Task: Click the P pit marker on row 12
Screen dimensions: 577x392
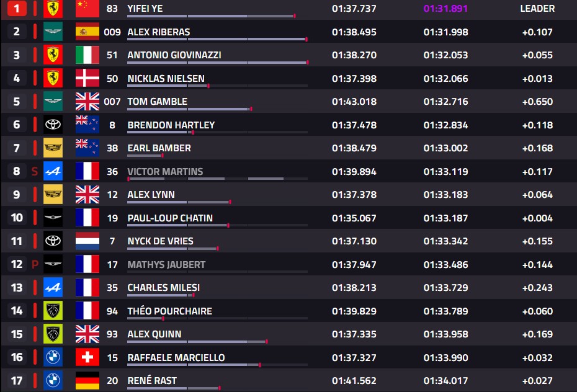Action: pos(35,264)
